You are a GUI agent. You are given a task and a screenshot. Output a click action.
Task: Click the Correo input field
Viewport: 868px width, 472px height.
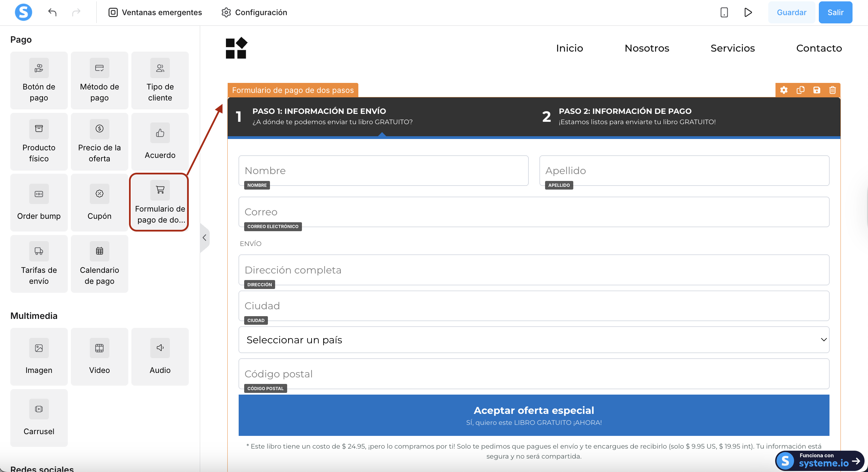[534, 212]
